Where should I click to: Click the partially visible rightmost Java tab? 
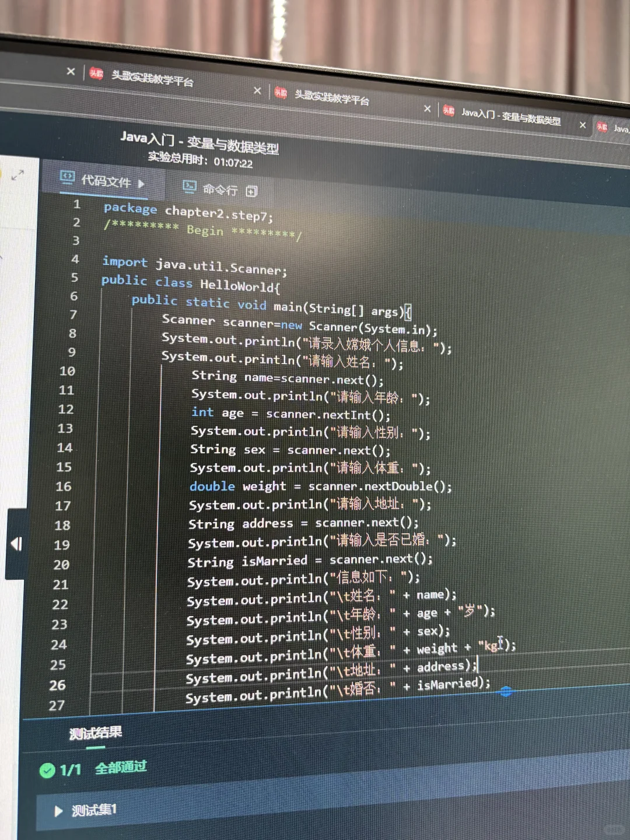(612, 128)
